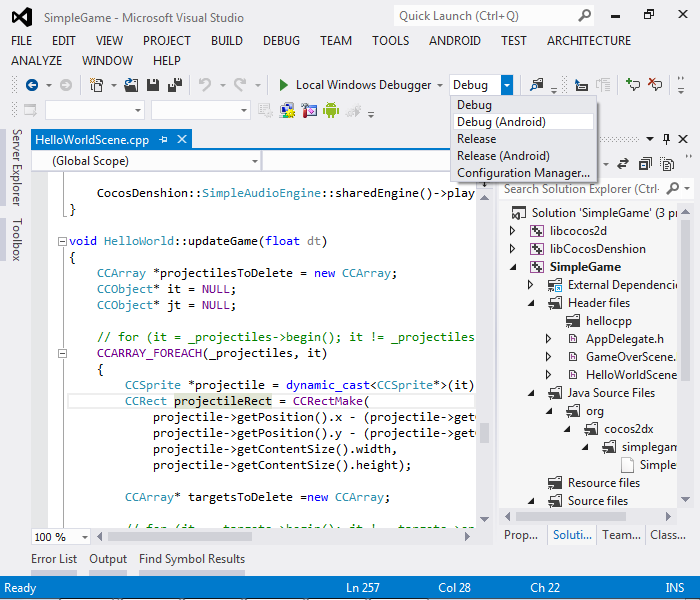Viewport: 700px width, 600px height.
Task: Click the Save All icon
Action: [x=175, y=85]
